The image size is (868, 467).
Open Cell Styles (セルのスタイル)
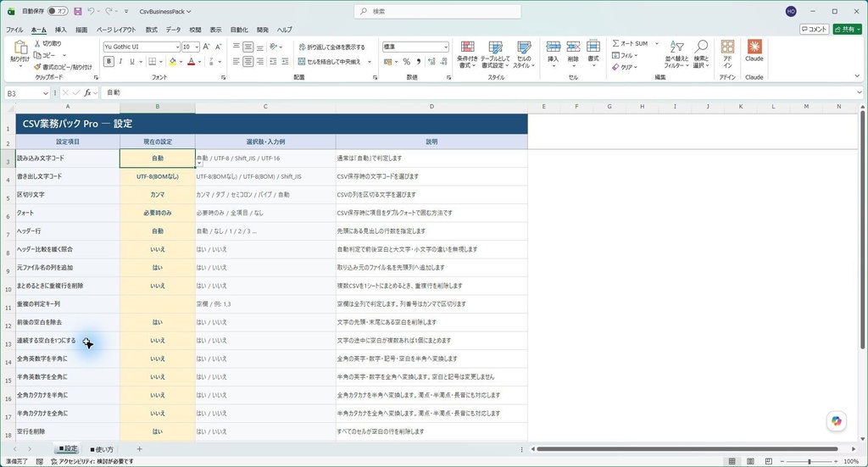(524, 54)
